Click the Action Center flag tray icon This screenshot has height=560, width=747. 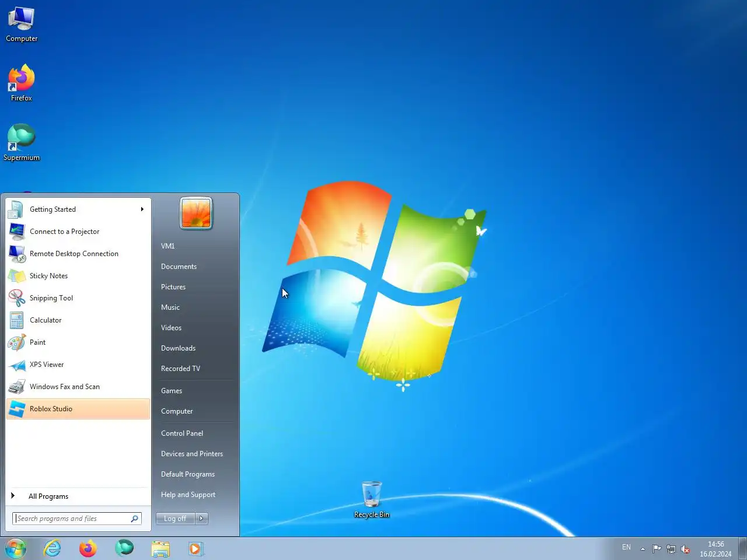tap(657, 548)
